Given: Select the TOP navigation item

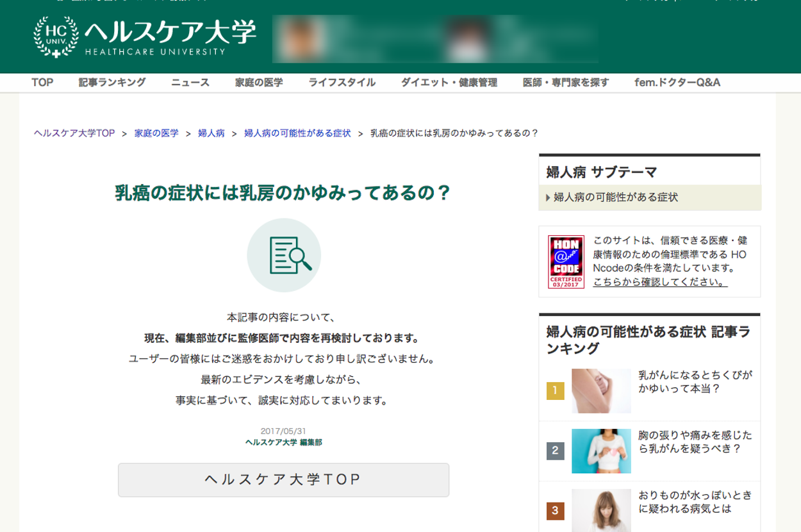Looking at the screenshot, I should tap(42, 83).
